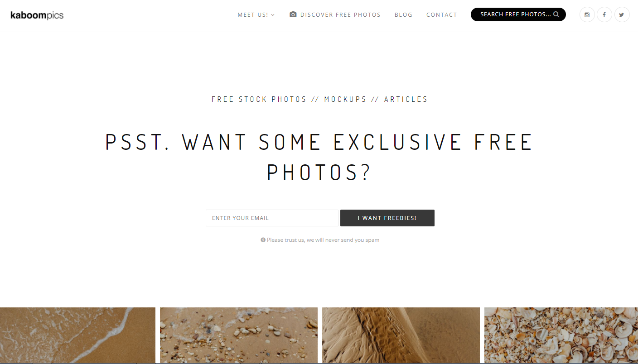Click the SEARCH FREE PHOTOS button

tap(518, 14)
